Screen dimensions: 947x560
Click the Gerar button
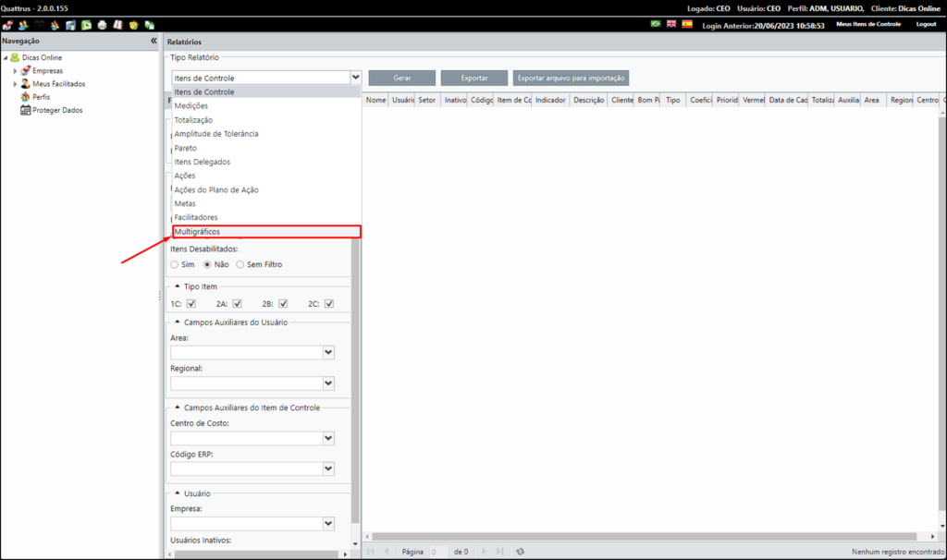401,78
